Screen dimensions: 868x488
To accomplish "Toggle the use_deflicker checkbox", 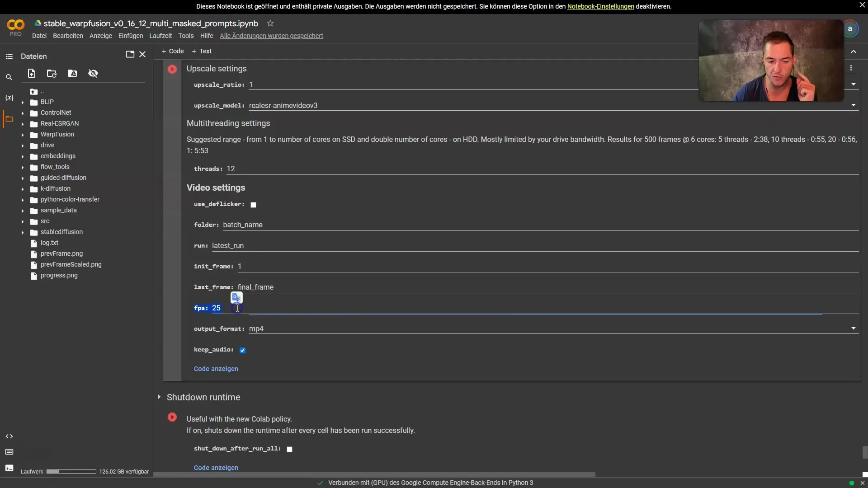I will pyautogui.click(x=253, y=204).
